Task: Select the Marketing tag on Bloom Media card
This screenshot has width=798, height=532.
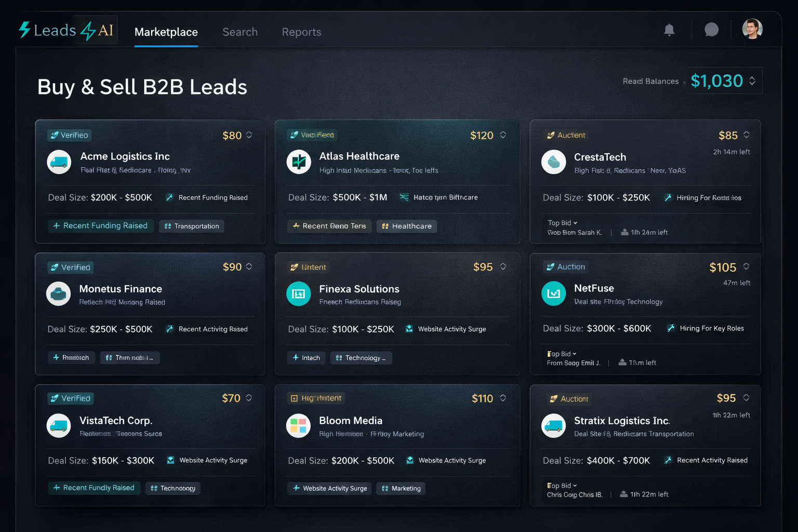Action: tap(401, 488)
